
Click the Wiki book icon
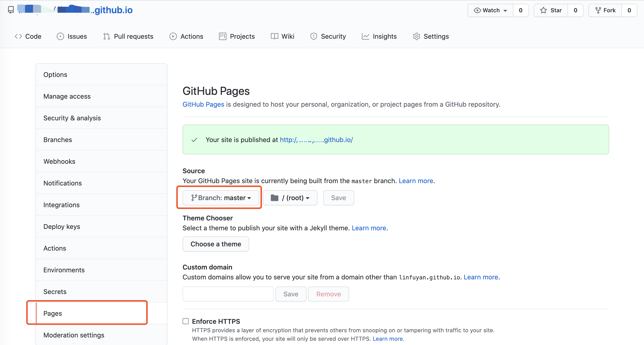(x=274, y=37)
